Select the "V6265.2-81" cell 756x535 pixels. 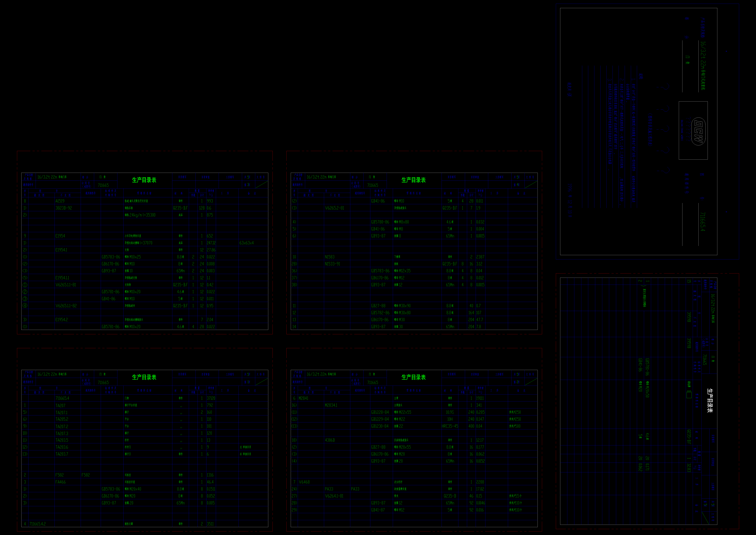(x=335, y=208)
